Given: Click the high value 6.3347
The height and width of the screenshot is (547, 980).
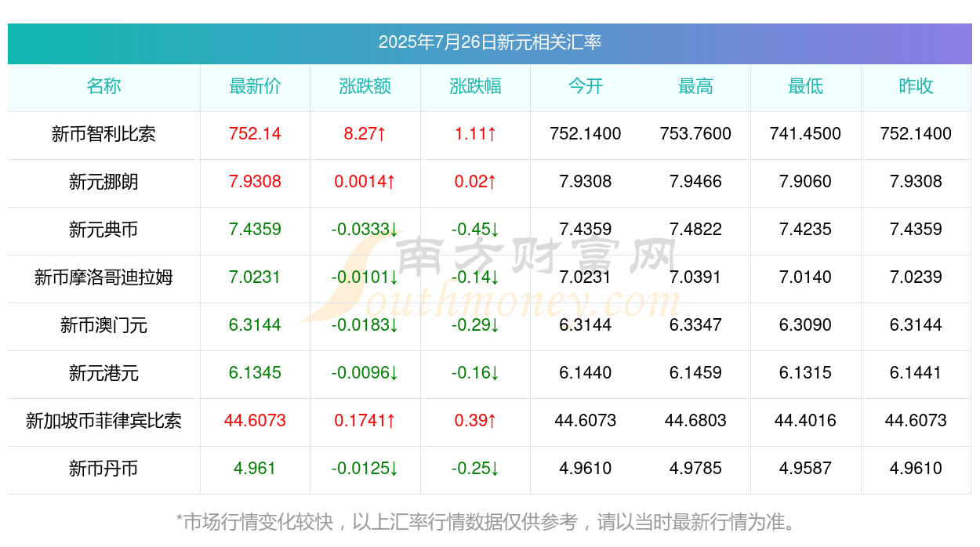Looking at the screenshot, I should (695, 325).
